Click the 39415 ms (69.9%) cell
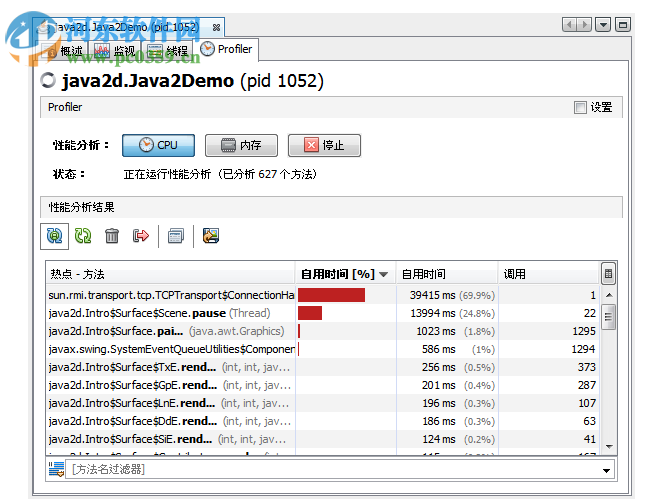Image resolution: width=655 pixels, height=500 pixels. [x=447, y=295]
